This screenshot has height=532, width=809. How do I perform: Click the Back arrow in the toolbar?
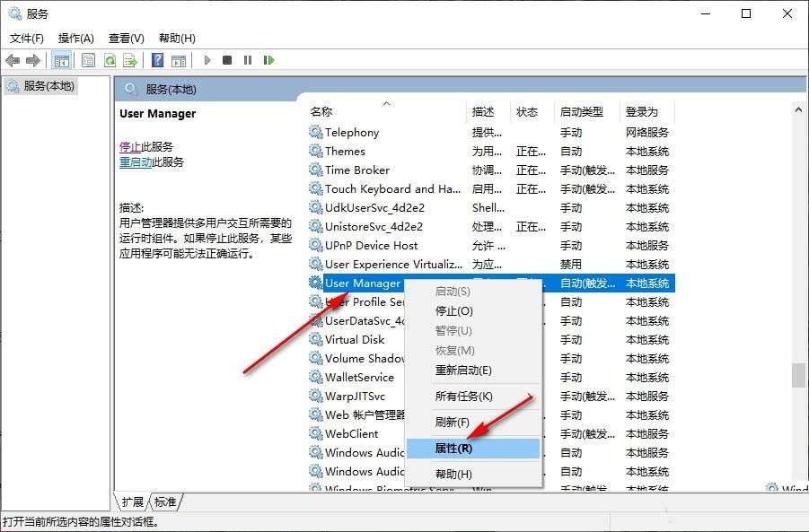click(13, 60)
